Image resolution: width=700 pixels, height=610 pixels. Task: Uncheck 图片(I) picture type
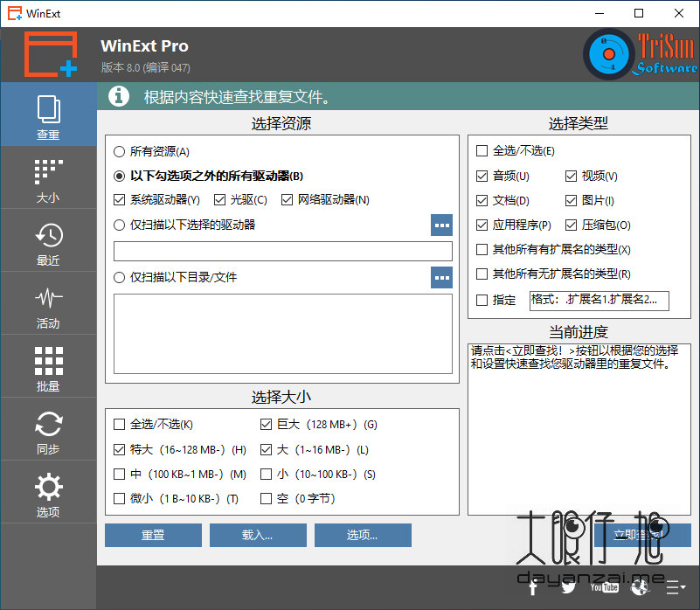coord(590,200)
